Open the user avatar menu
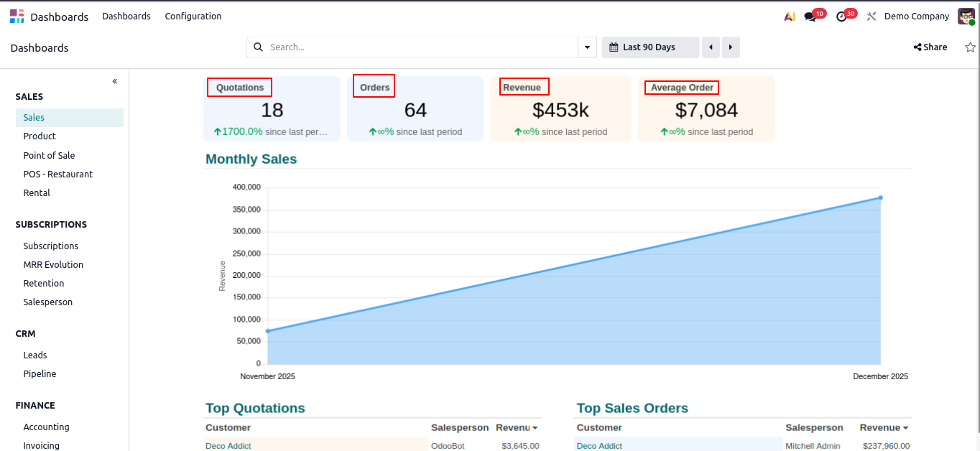Viewport: 980px width, 451px height. click(x=966, y=17)
